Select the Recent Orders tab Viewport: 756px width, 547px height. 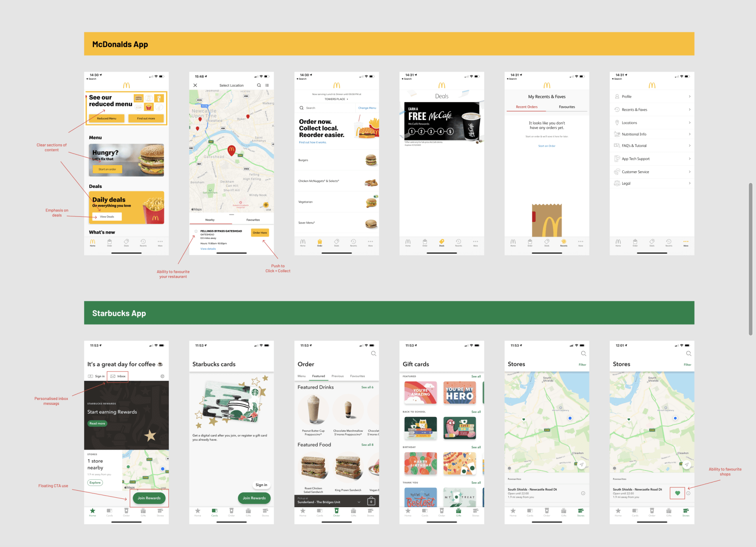[526, 107]
